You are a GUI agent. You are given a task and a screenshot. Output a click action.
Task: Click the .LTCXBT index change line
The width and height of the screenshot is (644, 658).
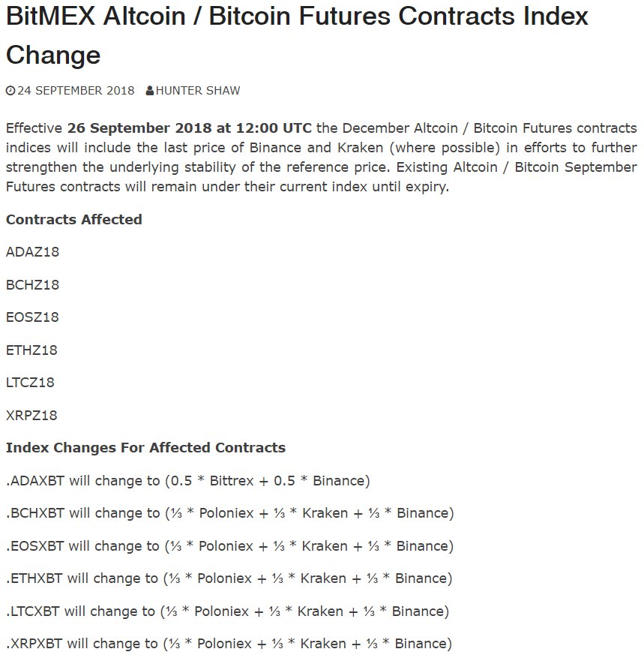pyautogui.click(x=227, y=611)
